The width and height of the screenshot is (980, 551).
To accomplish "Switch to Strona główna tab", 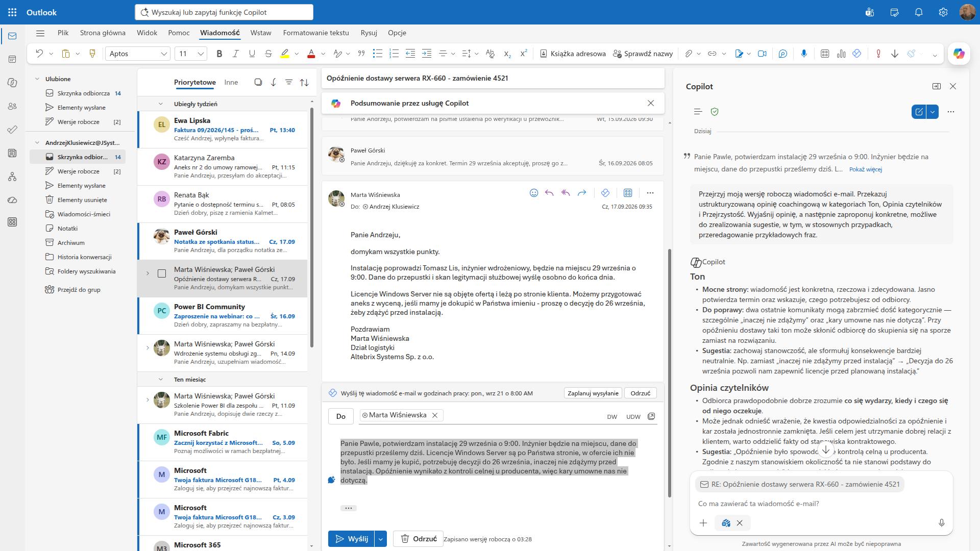I will click(103, 33).
